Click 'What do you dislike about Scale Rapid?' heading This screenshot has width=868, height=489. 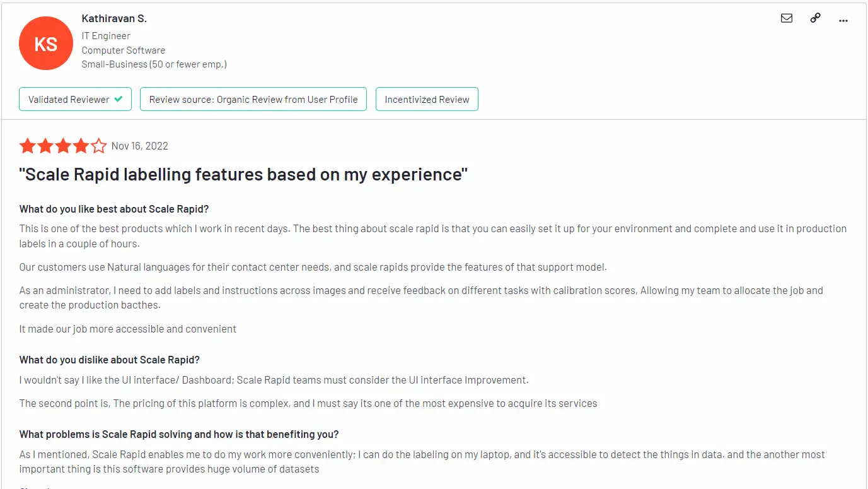(110, 360)
